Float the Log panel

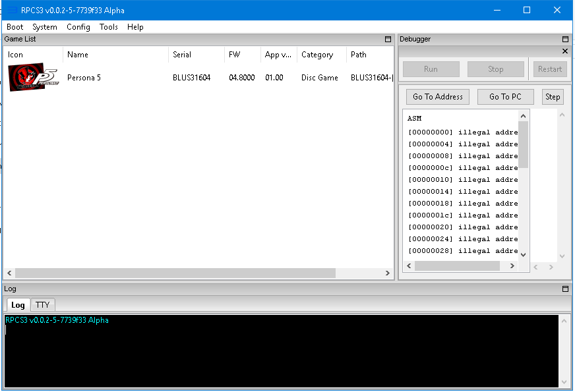coord(565,289)
